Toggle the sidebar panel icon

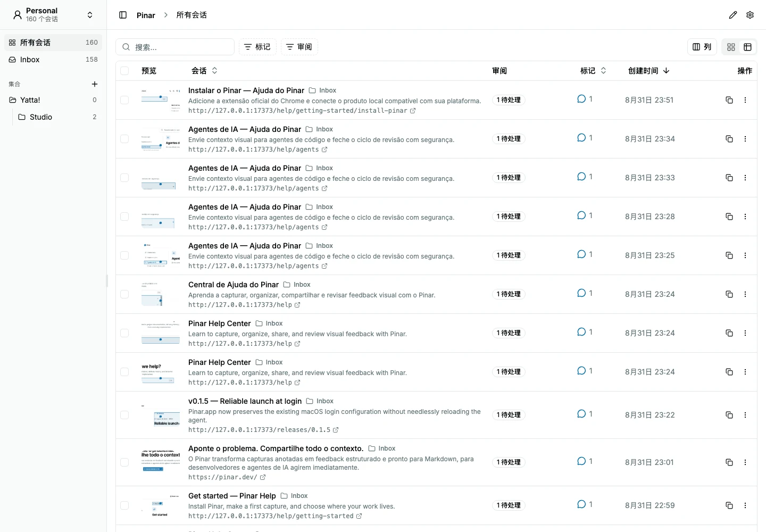pyautogui.click(x=123, y=15)
